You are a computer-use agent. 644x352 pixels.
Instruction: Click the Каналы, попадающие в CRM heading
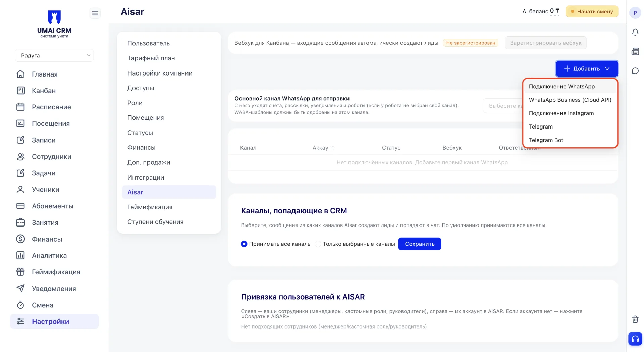[294, 211]
